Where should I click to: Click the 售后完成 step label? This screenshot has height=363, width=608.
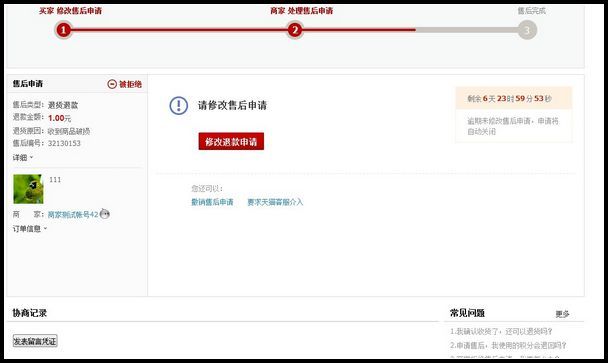tap(532, 11)
